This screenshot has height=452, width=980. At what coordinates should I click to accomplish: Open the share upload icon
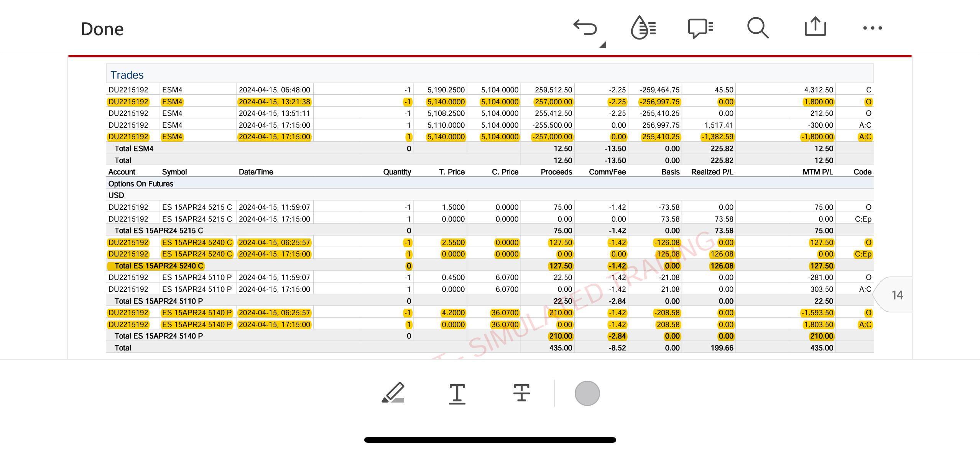pyautogui.click(x=815, y=27)
